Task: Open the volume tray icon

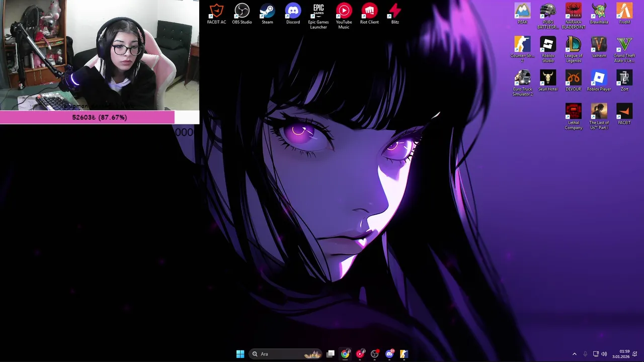Action: [x=604, y=354]
